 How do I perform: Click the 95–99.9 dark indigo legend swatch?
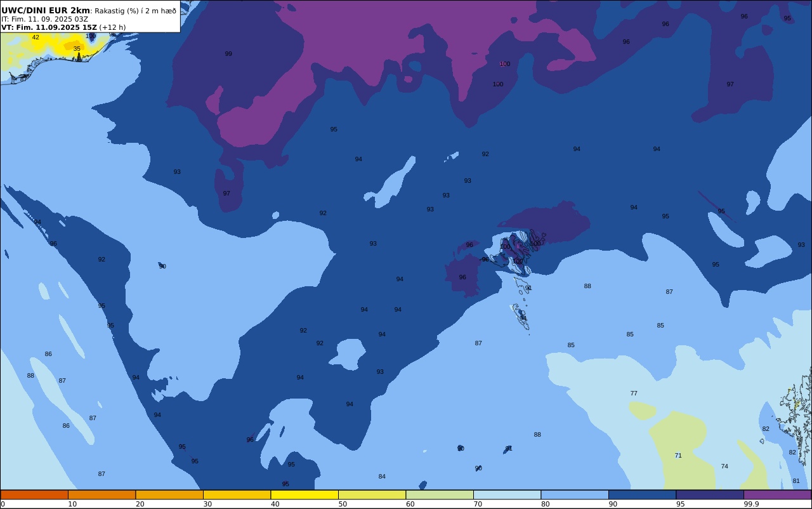pyautogui.click(x=710, y=494)
